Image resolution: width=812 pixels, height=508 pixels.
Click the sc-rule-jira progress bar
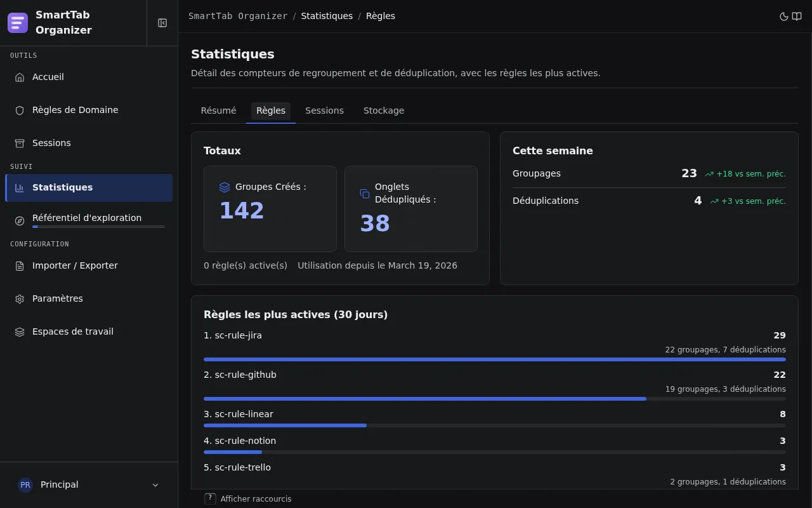click(x=495, y=359)
